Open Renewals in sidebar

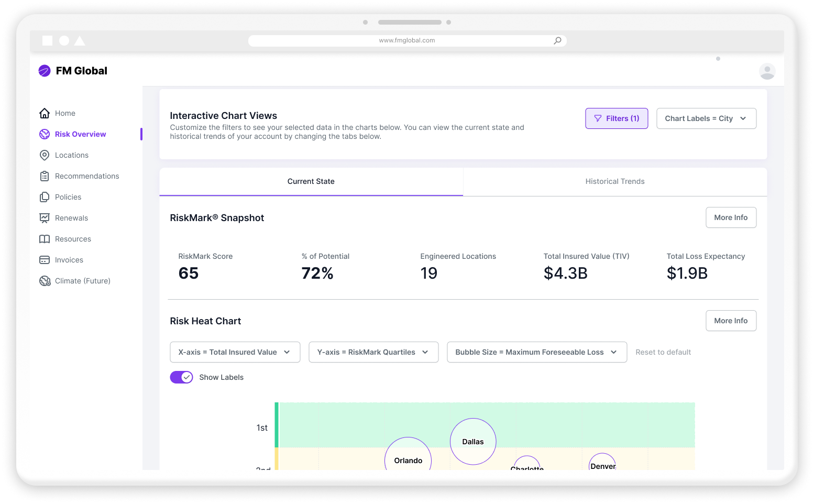71,218
